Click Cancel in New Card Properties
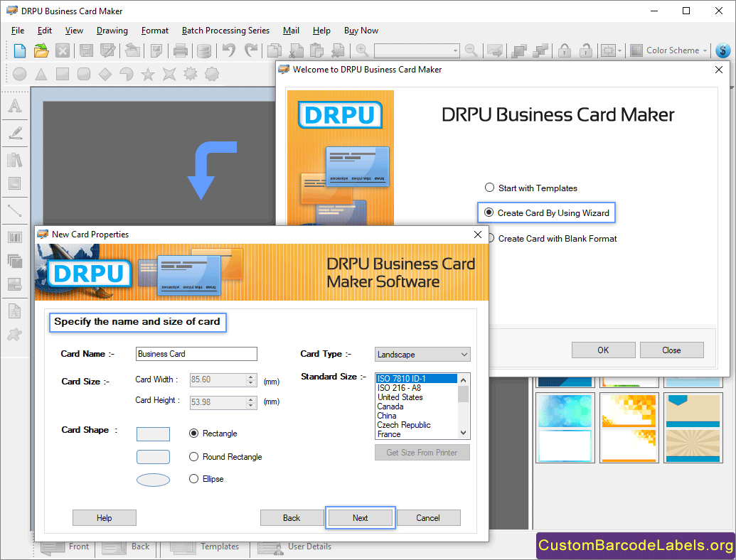 click(x=428, y=518)
